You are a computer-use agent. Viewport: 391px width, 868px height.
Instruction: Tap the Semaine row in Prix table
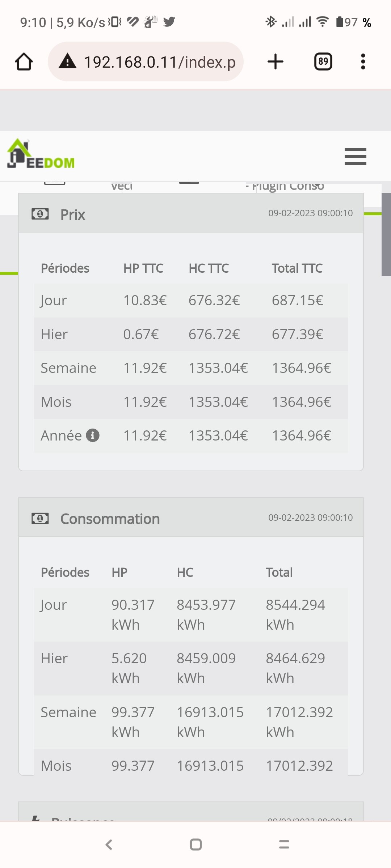pyautogui.click(x=68, y=368)
